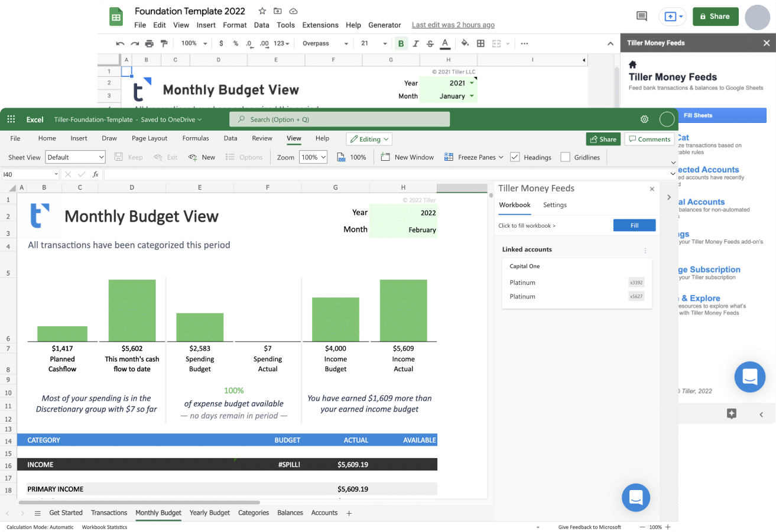
Task: Click the Fill button in Tiller pane
Action: (x=634, y=225)
